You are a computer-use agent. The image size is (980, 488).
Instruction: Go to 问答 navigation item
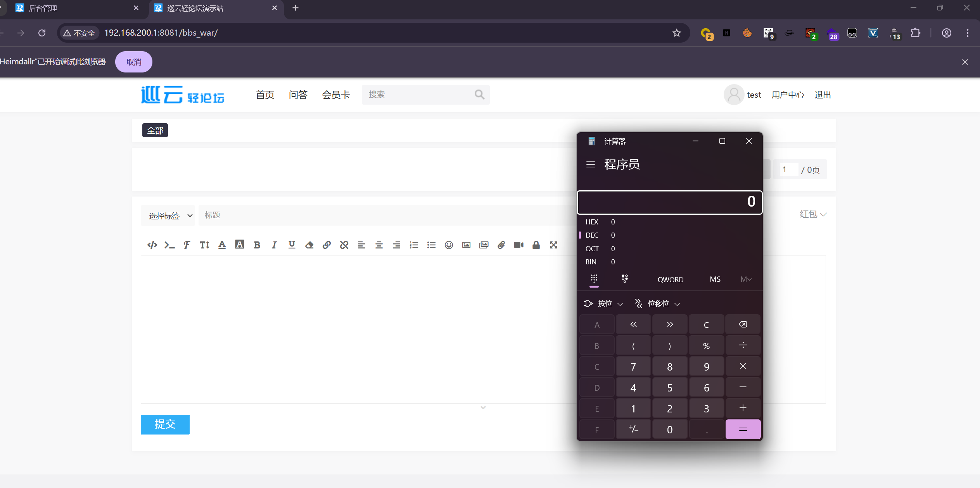click(298, 95)
